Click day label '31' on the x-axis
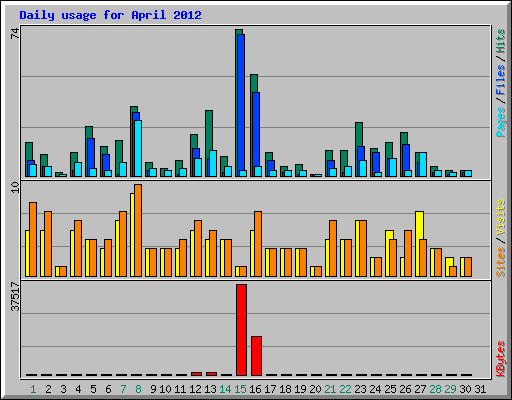This screenshot has height=400, width=512. click(480, 389)
